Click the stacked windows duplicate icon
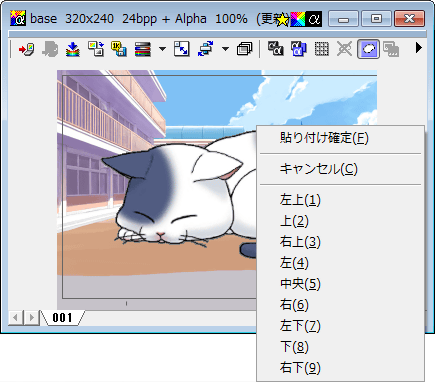Image resolution: width=435 pixels, height=382 pixels. [x=244, y=49]
